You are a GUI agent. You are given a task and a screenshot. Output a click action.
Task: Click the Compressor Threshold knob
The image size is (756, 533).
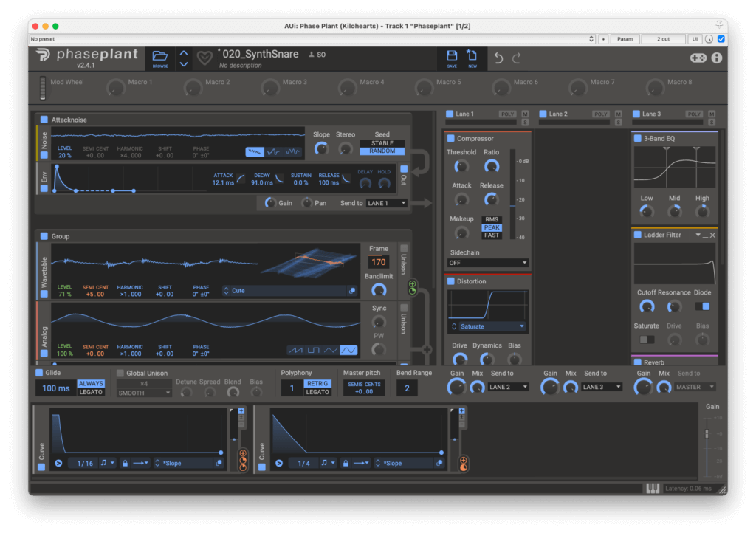(461, 167)
